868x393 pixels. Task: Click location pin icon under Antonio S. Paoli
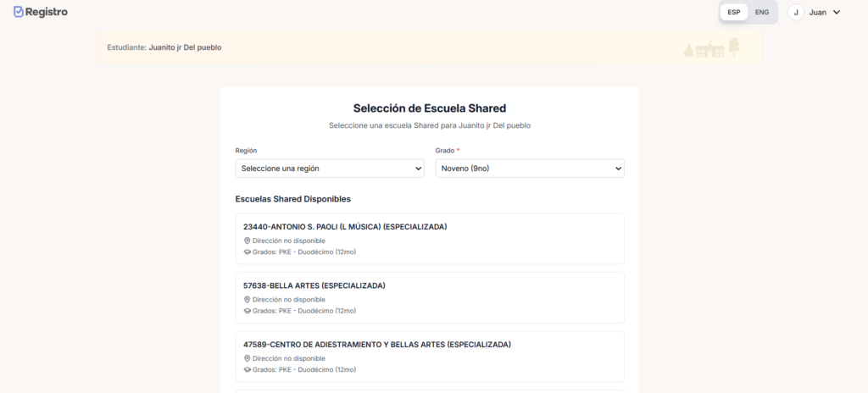pos(248,241)
